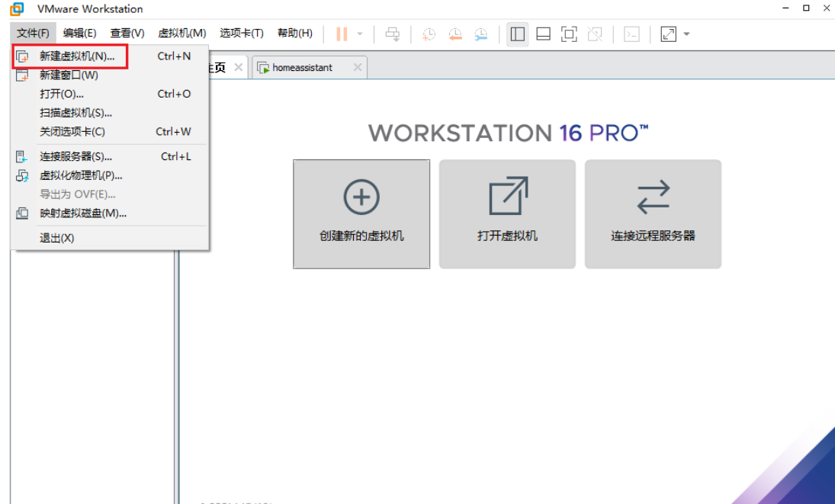Click the virtualize physical machine icon
Image resolution: width=835 pixels, height=504 pixels.
[22, 175]
